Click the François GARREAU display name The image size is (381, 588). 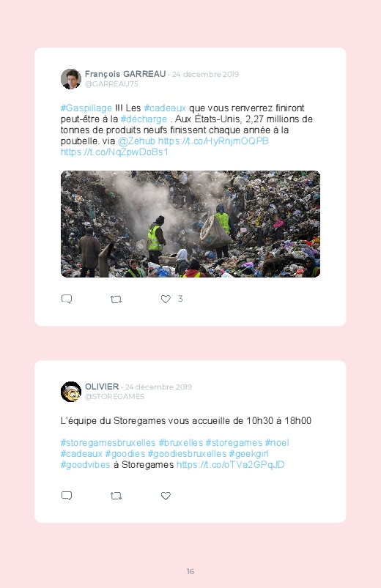tap(125, 74)
